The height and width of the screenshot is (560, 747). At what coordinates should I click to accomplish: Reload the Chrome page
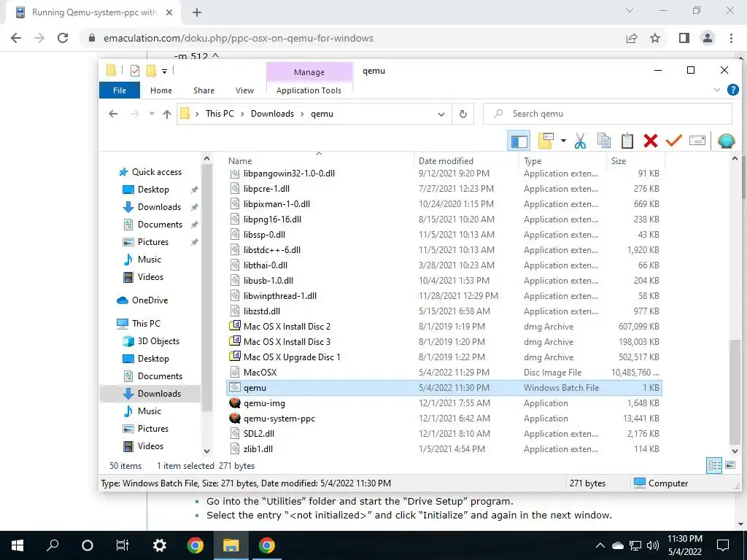pos(63,38)
